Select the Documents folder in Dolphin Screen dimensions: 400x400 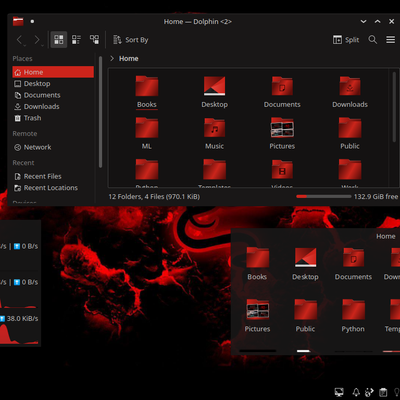coord(282,92)
